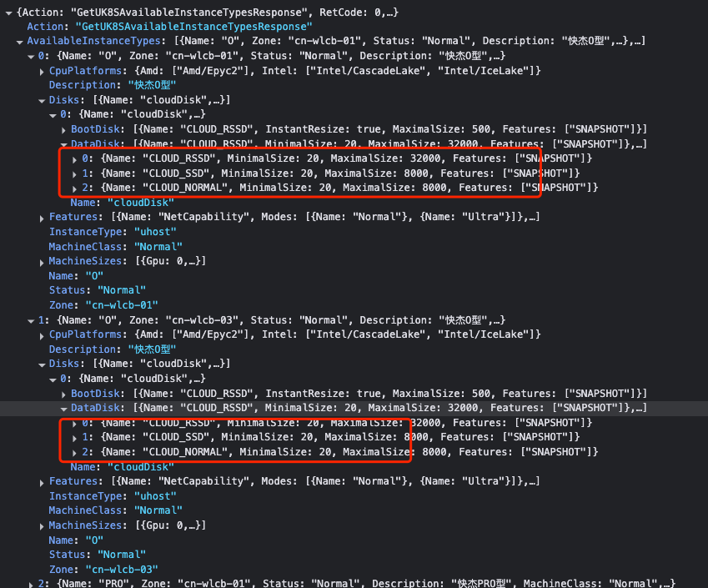
Task: Expand MachineSizes in the cn-wlcb-01 entry
Action: click(42, 262)
